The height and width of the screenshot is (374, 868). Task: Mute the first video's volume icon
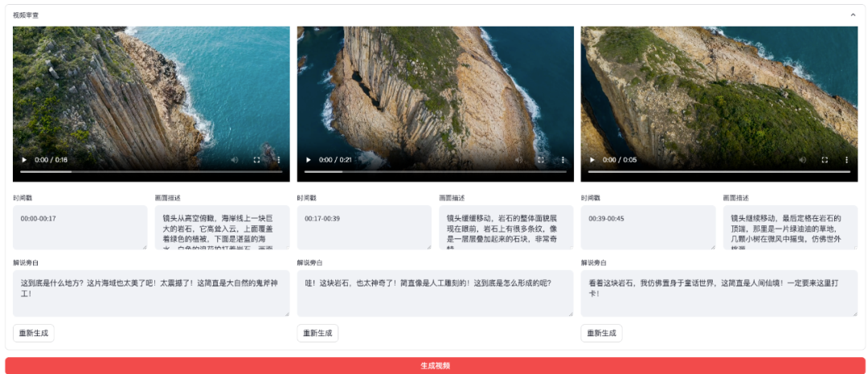(x=235, y=159)
